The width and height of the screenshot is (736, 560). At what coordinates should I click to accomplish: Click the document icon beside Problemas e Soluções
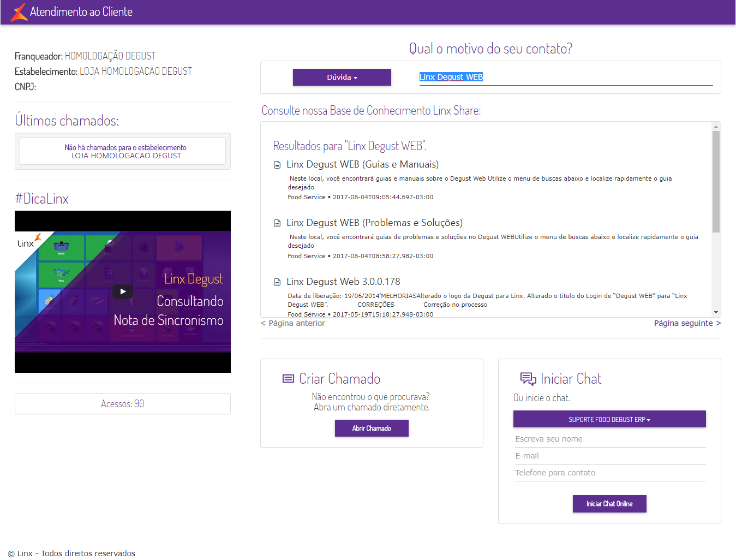(x=277, y=223)
